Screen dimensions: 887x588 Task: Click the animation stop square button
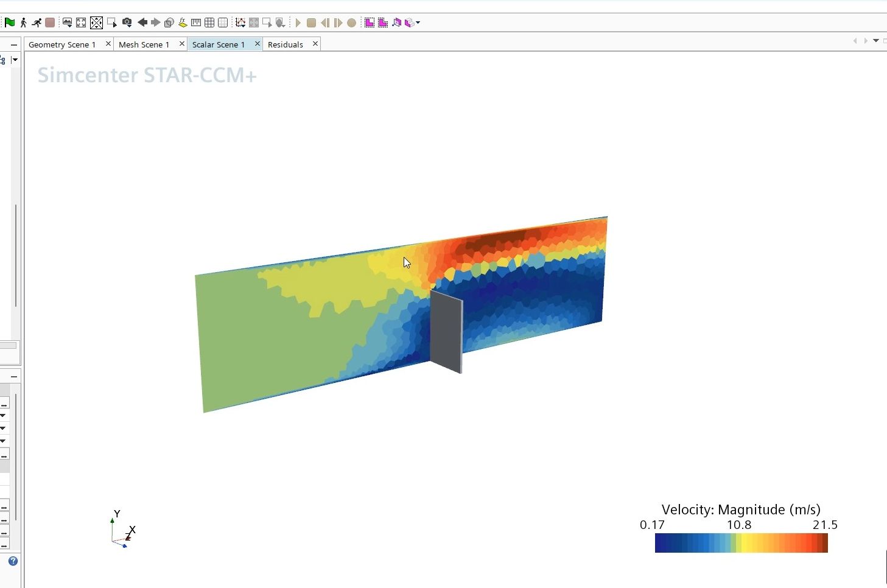(311, 23)
